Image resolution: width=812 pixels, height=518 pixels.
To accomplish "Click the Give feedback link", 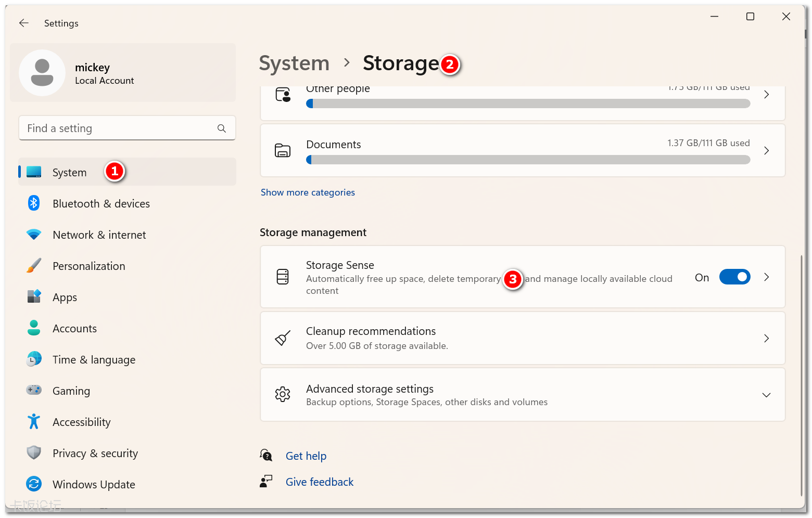I will [x=320, y=482].
